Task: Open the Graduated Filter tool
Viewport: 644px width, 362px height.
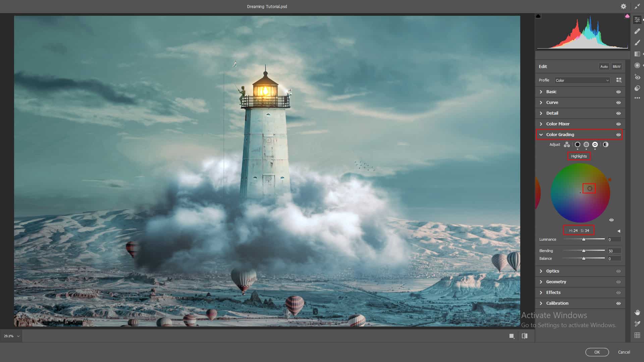Action: pos(637,54)
